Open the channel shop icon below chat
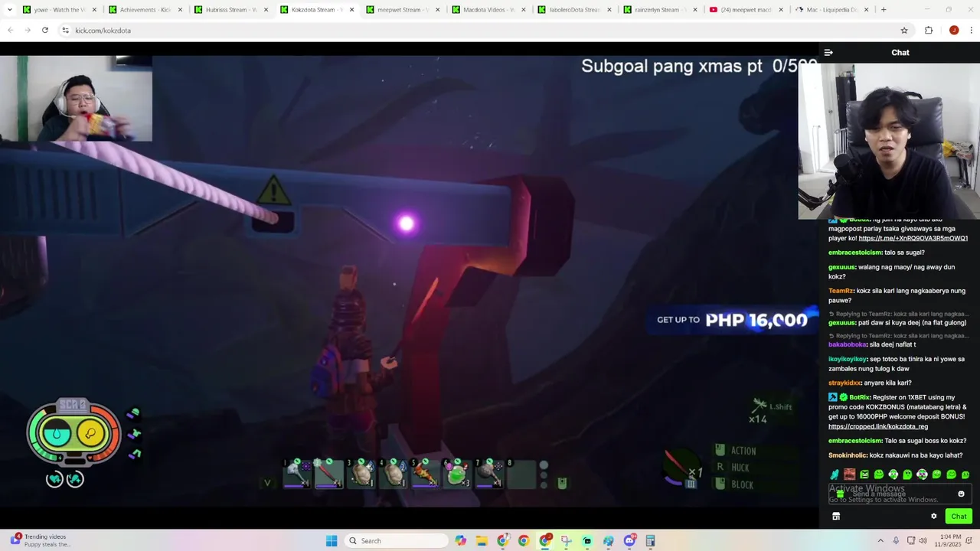The width and height of the screenshot is (980, 551). [836, 517]
